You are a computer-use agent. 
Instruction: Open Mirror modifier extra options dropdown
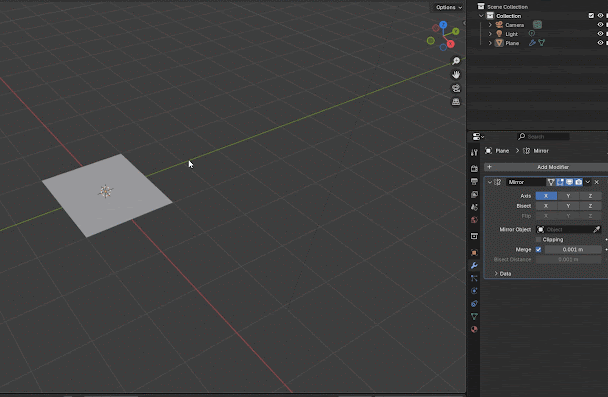pos(588,182)
